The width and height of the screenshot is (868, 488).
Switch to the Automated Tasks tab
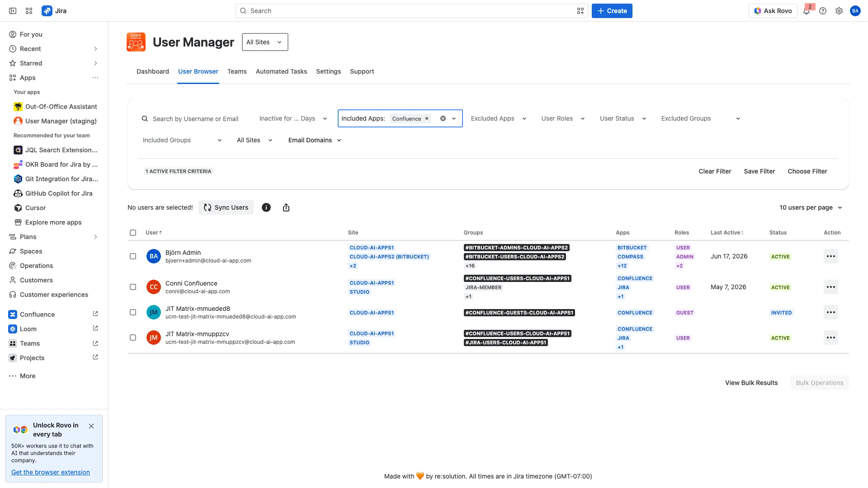281,71
